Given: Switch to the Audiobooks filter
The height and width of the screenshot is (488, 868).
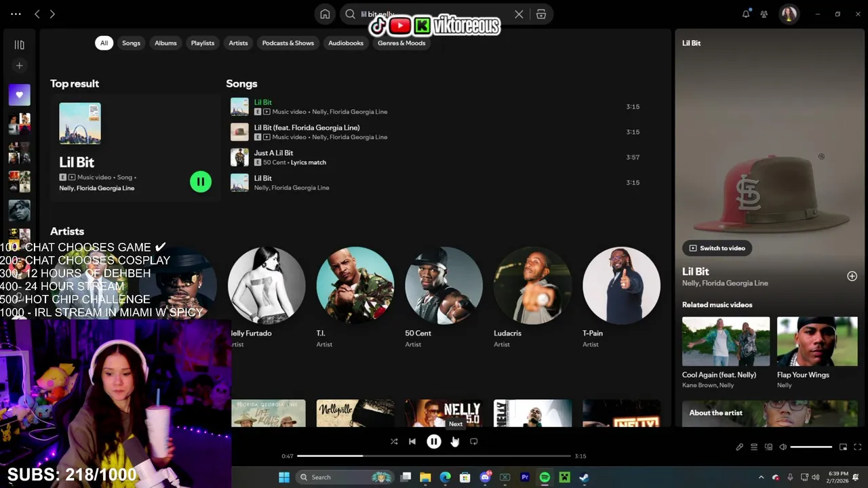Looking at the screenshot, I should [x=346, y=43].
